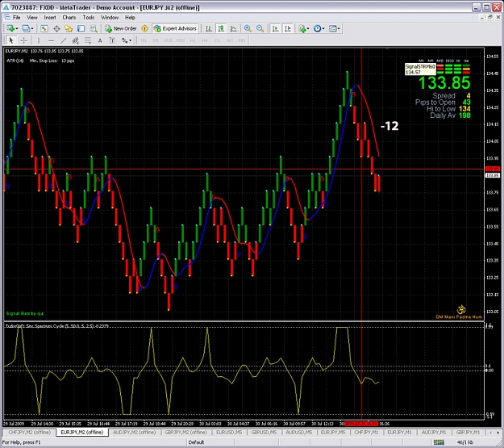Switch to Line Chart display
Viewport: 504px width, 448px height.
pyautogui.click(x=233, y=28)
